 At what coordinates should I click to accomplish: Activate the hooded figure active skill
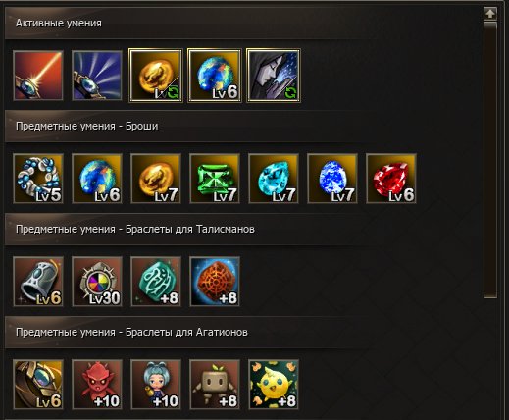click(274, 76)
